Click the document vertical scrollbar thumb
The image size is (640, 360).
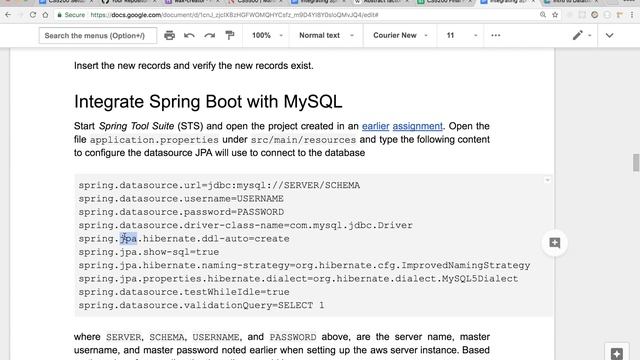tap(636, 163)
